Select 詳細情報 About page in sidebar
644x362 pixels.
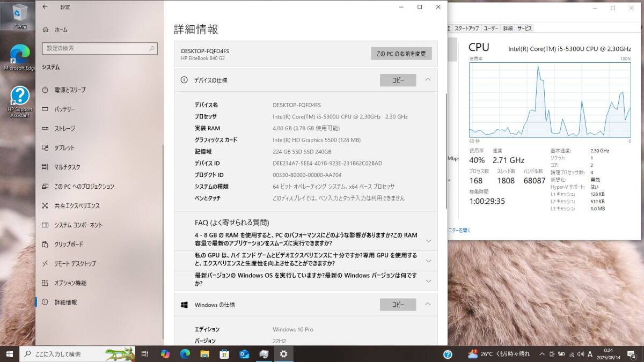(59, 302)
